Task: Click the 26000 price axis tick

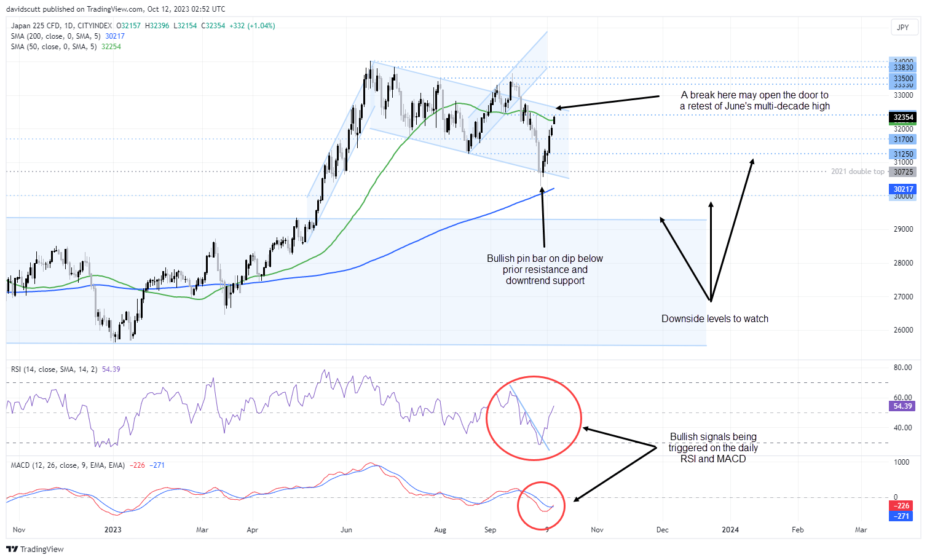Action: pos(904,330)
